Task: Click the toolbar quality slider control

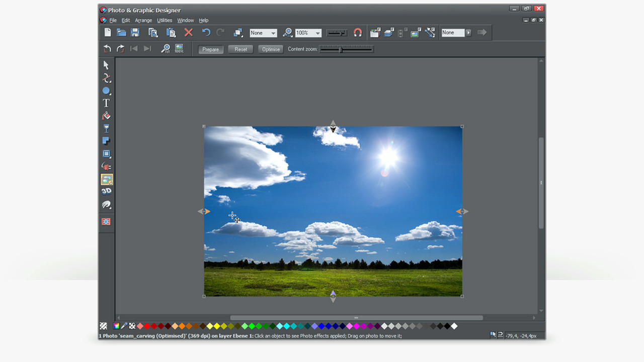Action: [x=337, y=33]
